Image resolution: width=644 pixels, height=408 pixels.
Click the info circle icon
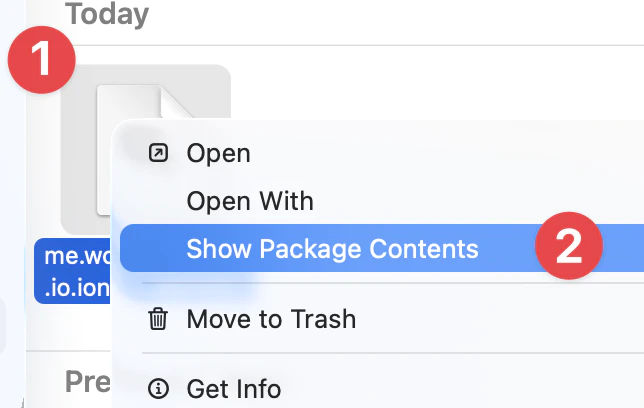coord(158,389)
